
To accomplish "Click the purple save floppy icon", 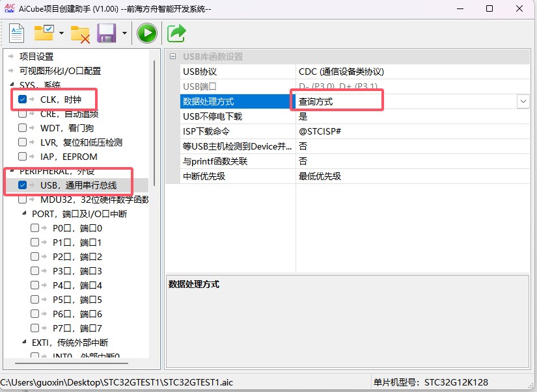I will point(107,33).
